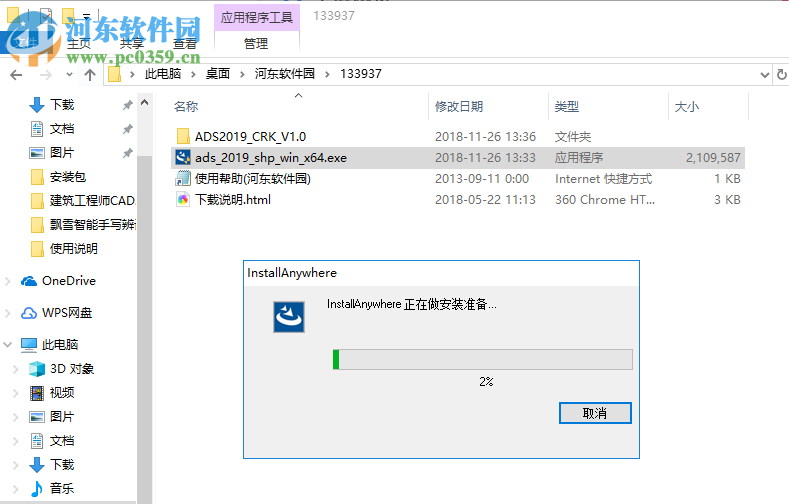Image resolution: width=789 pixels, height=504 pixels.
Task: Select WPS网盘 cloud icon in sidebar
Action: (29, 313)
